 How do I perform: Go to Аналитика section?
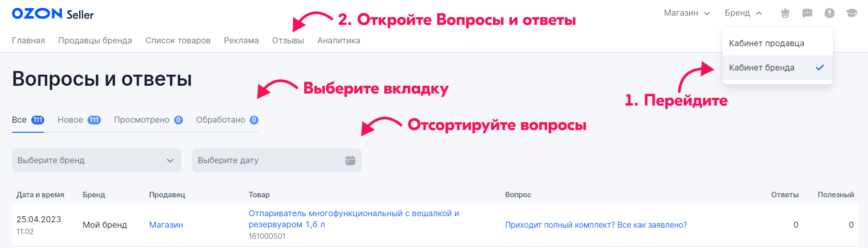pos(339,41)
